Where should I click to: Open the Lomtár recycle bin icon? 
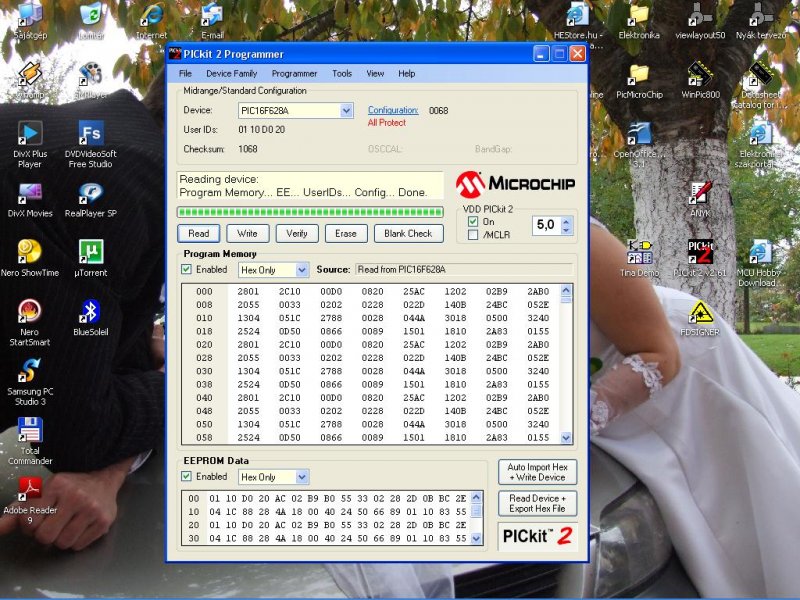pyautogui.click(x=91, y=20)
